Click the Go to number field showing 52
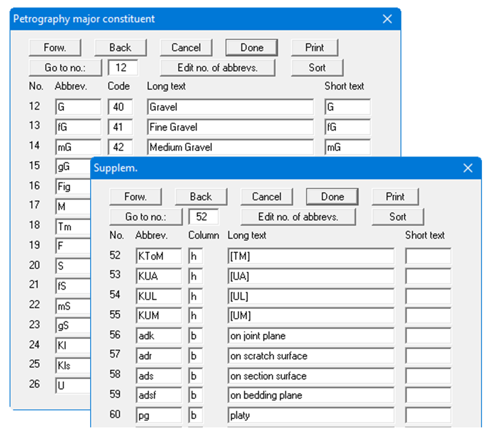 [203, 217]
